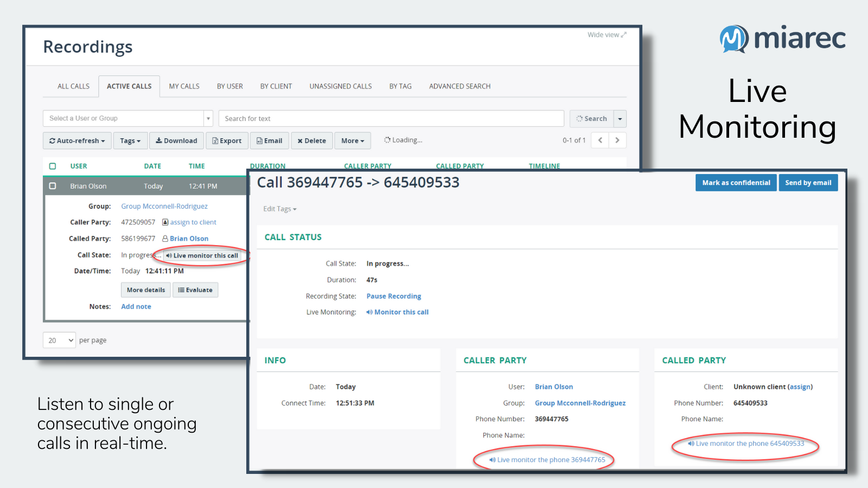Check the checkbox next to Brian Olson's recording
The height and width of the screenshot is (488, 868).
pyautogui.click(x=52, y=185)
